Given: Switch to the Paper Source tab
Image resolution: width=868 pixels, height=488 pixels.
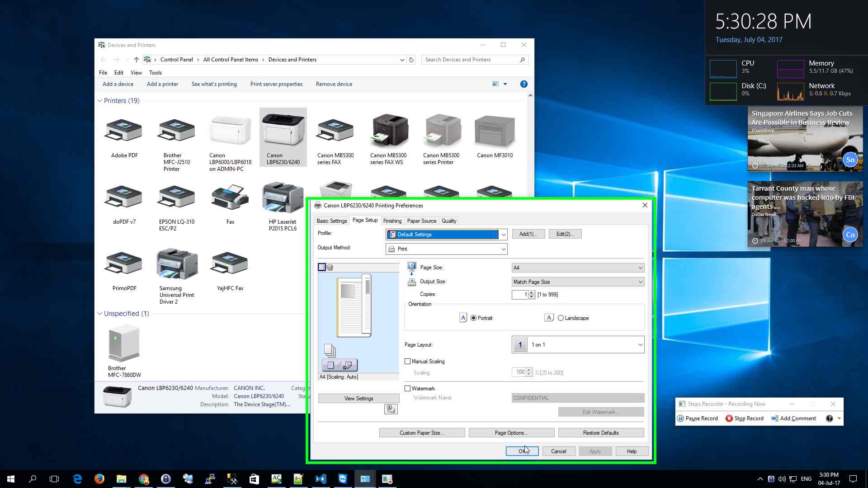Looking at the screenshot, I should click(x=421, y=221).
